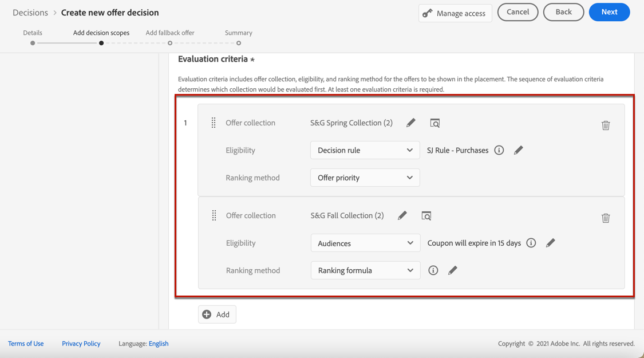
Task: Open the Audiences eligibility dropdown
Action: click(x=365, y=243)
